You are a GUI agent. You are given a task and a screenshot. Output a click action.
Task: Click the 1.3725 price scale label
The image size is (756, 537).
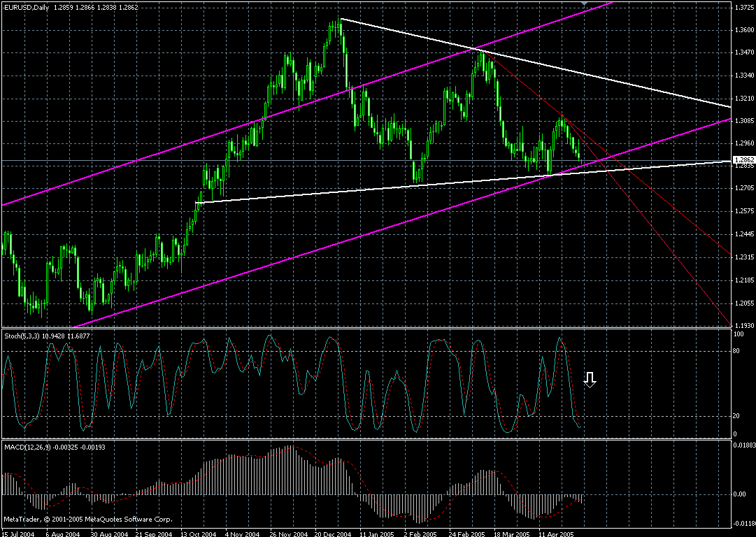(x=743, y=7)
